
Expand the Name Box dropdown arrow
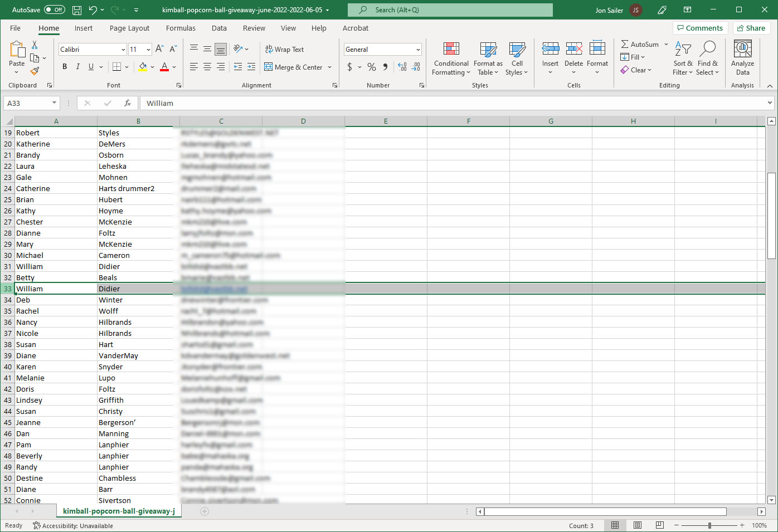54,103
